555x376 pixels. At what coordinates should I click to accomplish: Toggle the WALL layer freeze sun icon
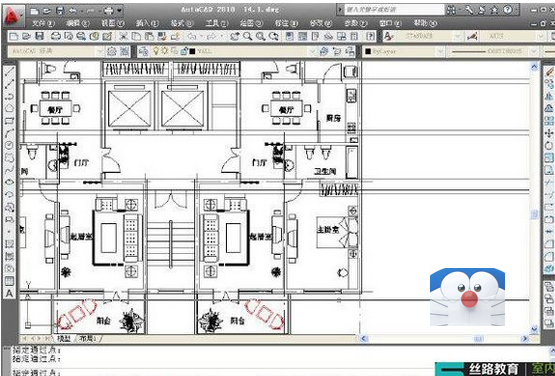click(x=165, y=51)
